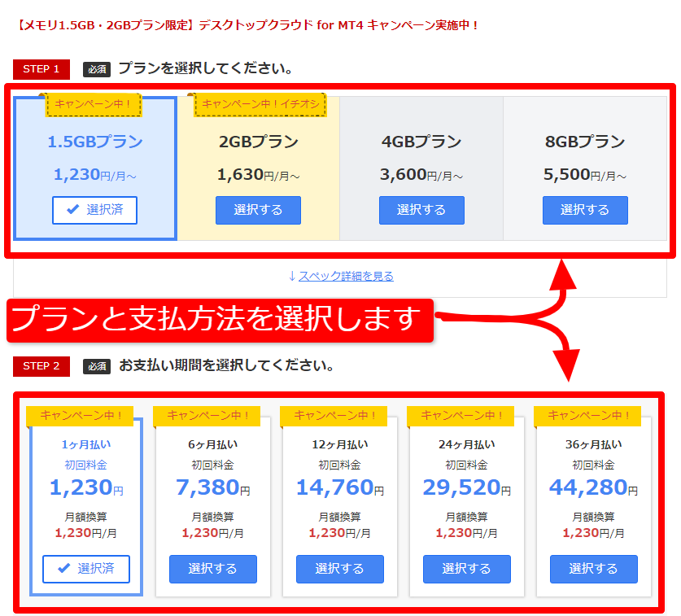The width and height of the screenshot is (681, 616).
Task: Click 選択済 button under 1ヶ月払い
Action: coord(86,569)
